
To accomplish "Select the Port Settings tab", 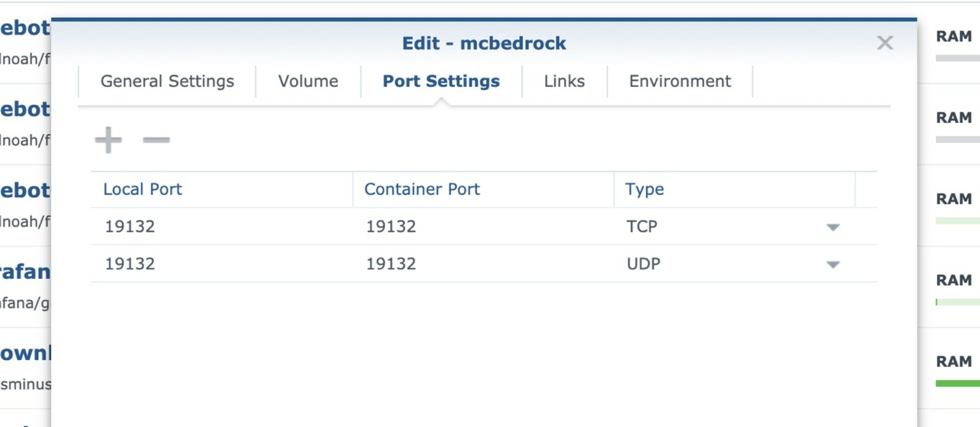I will 440,81.
